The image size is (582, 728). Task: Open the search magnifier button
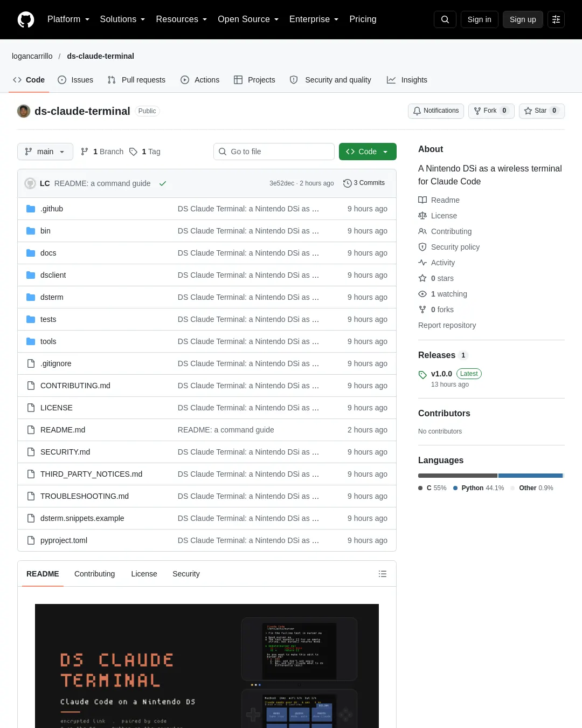point(445,19)
